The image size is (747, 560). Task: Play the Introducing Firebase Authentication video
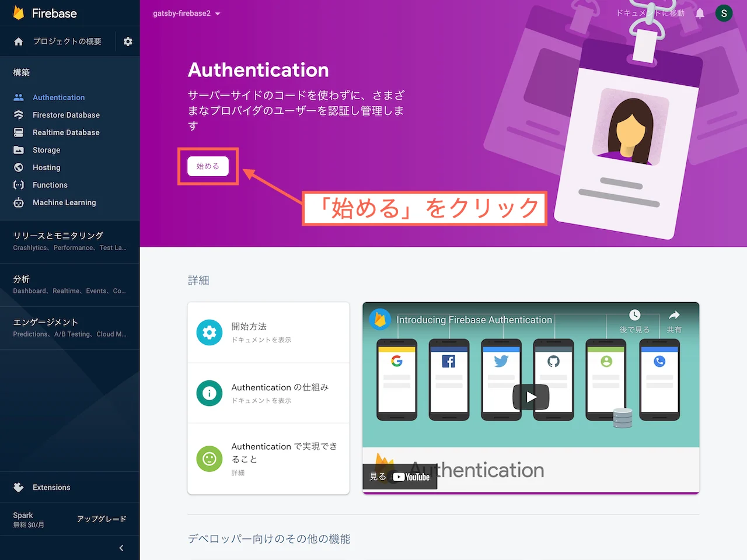(x=530, y=397)
